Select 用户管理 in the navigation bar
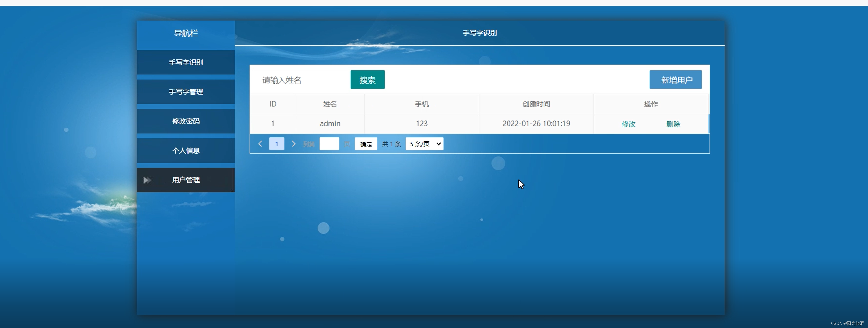868x328 pixels. pyautogui.click(x=186, y=180)
